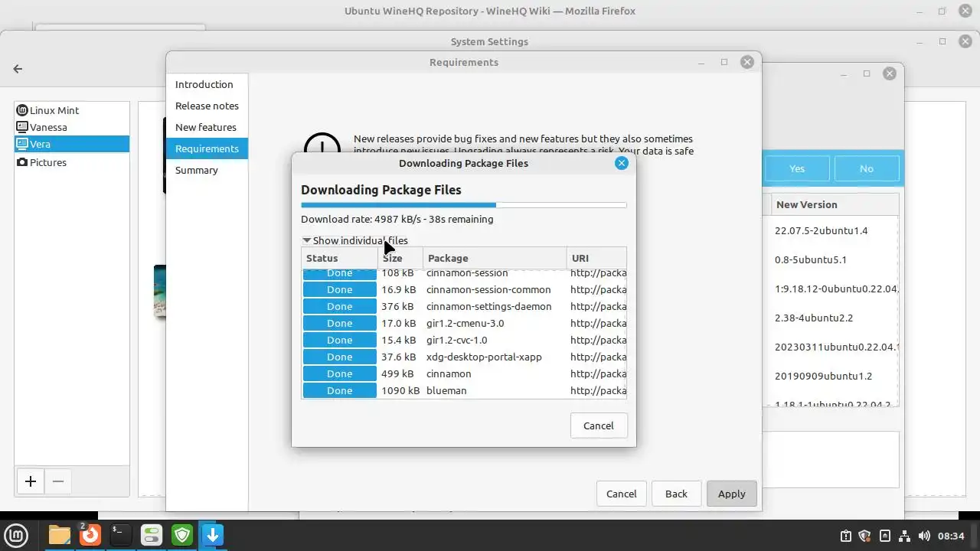Open System Settings toggle icon in the taskbar
The width and height of the screenshot is (980, 551).
[x=152, y=534]
